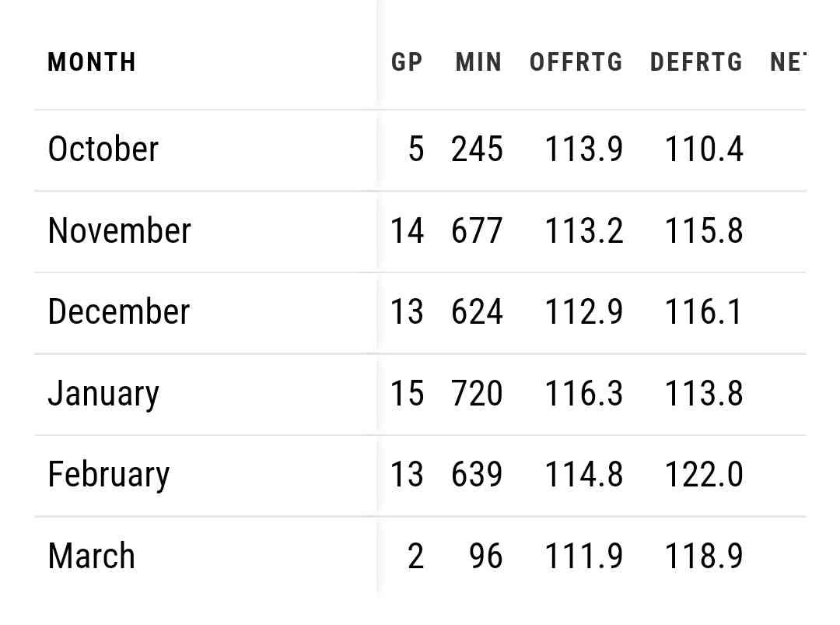Sort by the MIN column header
The image size is (840, 625).
[478, 62]
